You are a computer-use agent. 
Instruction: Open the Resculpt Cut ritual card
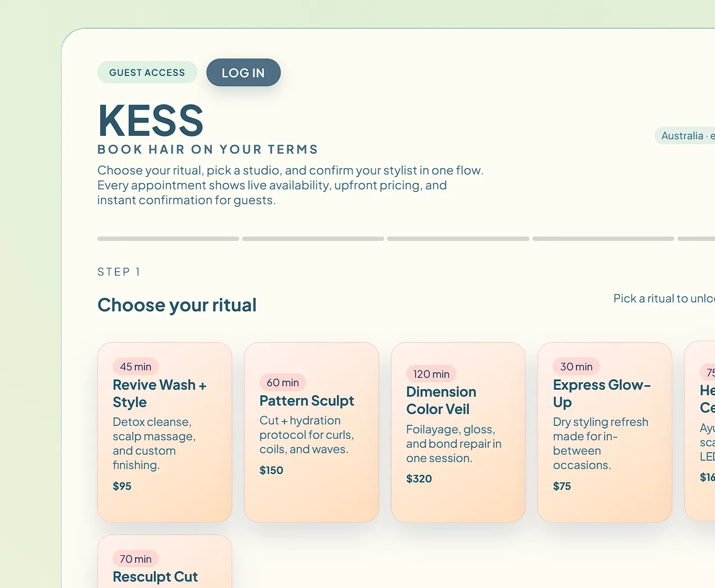165,565
